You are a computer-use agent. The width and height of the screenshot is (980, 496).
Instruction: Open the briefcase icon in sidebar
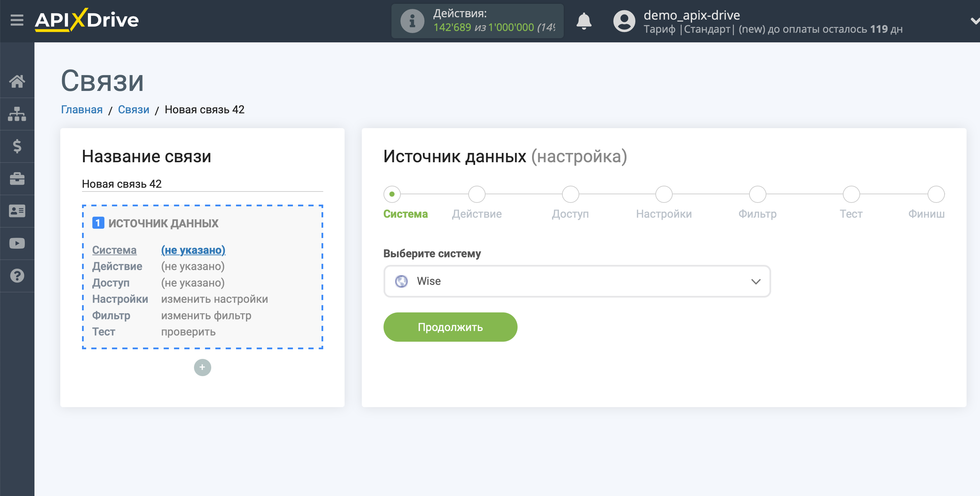point(17,178)
